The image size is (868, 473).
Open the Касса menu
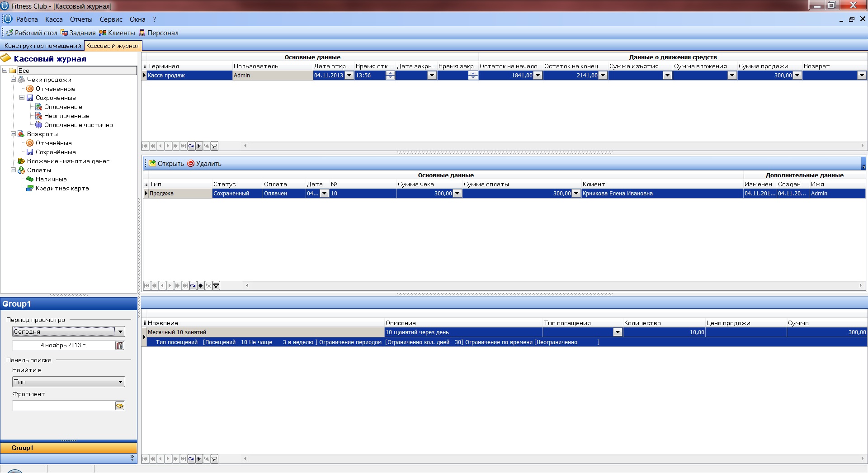pyautogui.click(x=54, y=19)
